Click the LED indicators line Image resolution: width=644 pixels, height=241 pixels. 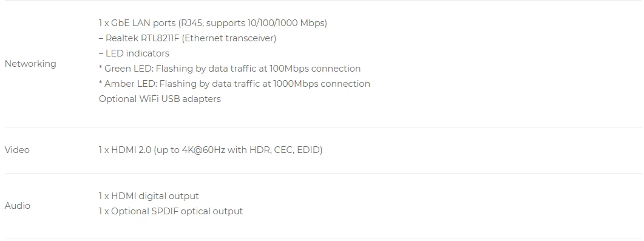pos(134,53)
